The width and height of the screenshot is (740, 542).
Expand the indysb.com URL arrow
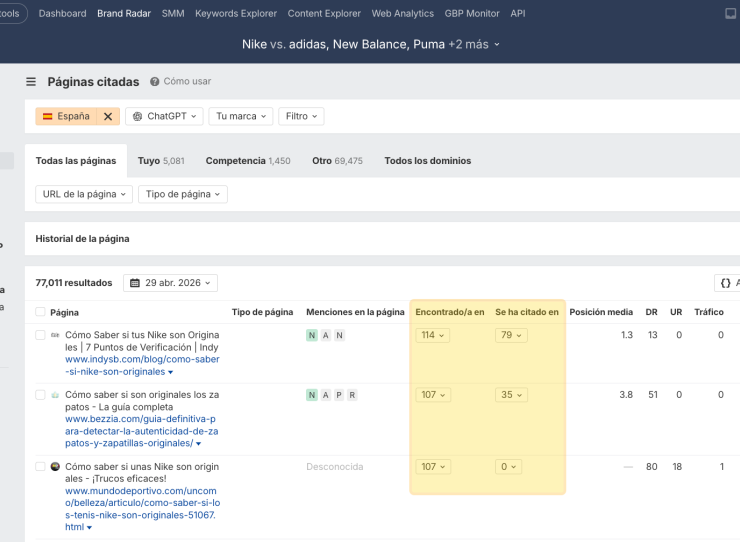coord(170,373)
